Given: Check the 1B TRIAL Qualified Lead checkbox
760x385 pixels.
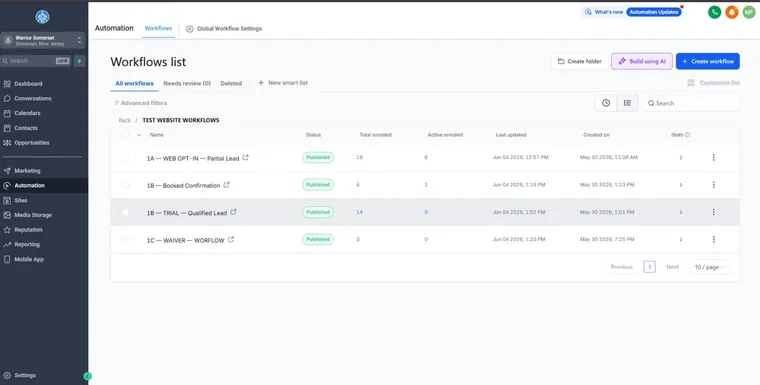Looking at the screenshot, I should (x=126, y=212).
